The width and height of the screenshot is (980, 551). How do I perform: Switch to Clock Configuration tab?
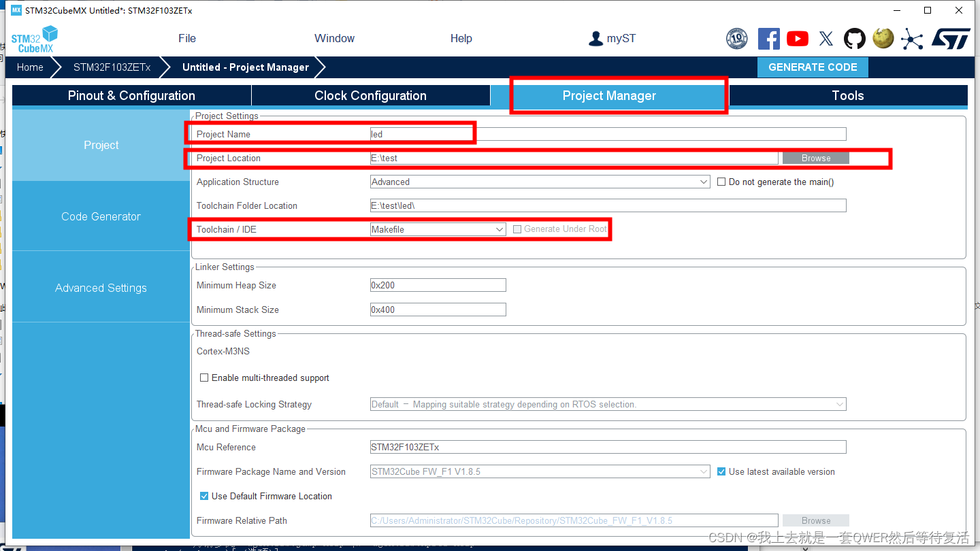[x=371, y=96]
